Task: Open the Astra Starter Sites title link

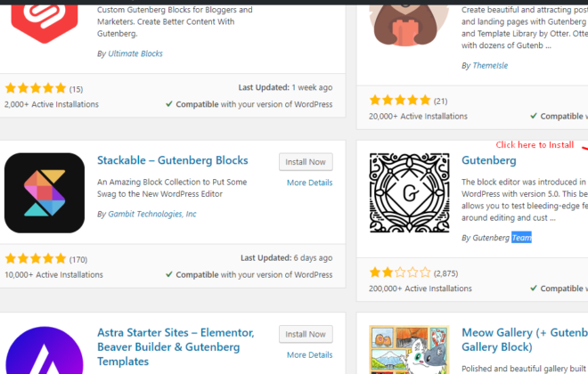Action: click(176, 347)
